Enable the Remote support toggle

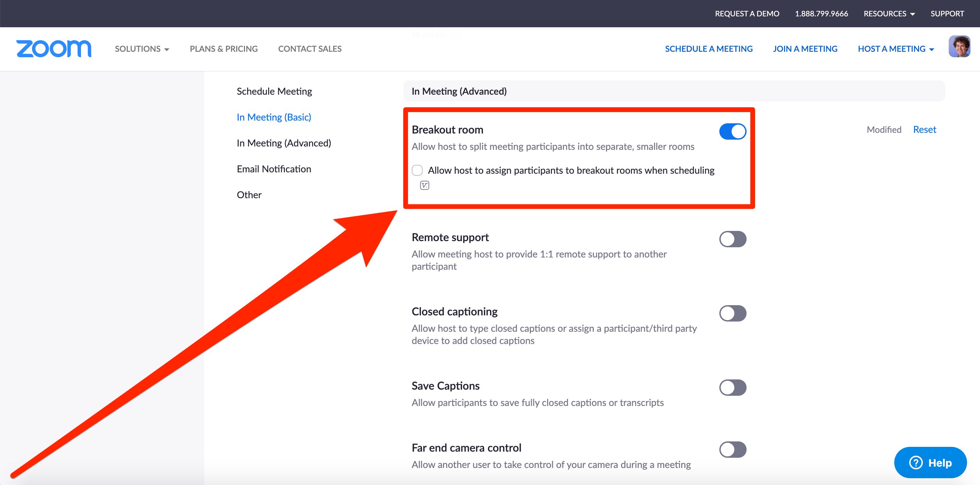click(732, 239)
